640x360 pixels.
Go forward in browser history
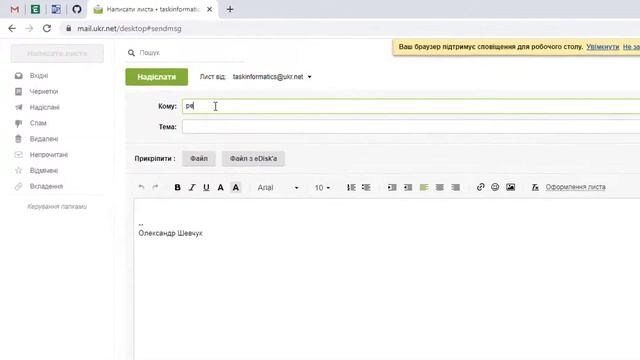(x=29, y=28)
